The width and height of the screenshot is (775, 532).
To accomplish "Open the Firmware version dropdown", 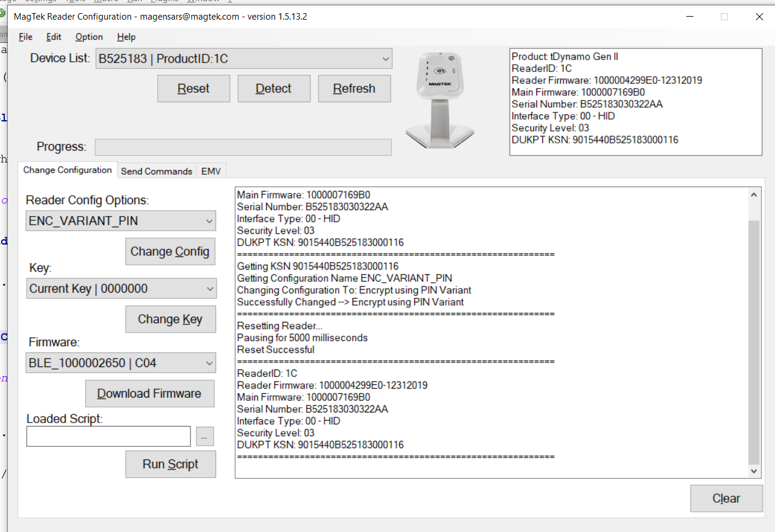I will pyautogui.click(x=121, y=362).
